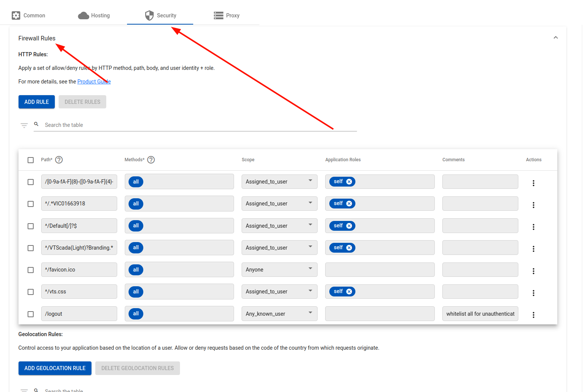Image resolution: width=583 pixels, height=392 pixels.
Task: Select all rules with the header checkbox
Action: point(31,160)
